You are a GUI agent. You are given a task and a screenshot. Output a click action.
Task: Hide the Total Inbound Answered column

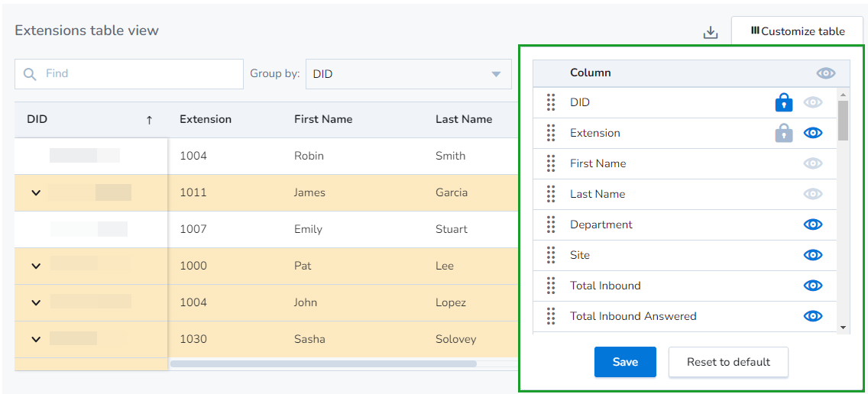[813, 316]
